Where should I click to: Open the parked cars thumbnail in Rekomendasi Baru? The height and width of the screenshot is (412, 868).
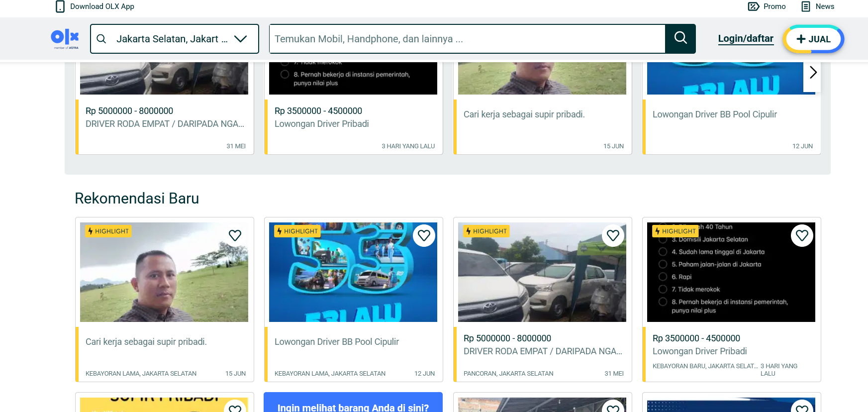coord(542,272)
